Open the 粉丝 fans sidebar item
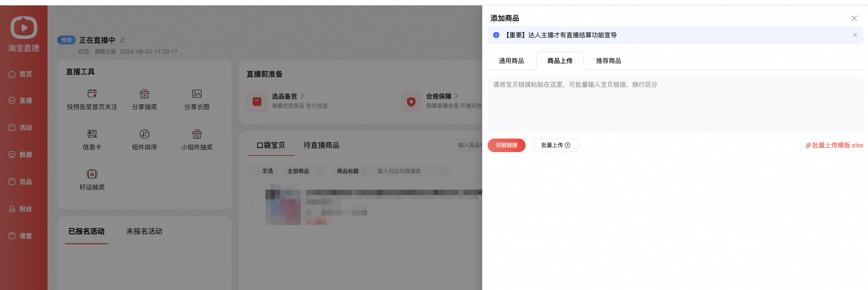Image resolution: width=868 pixels, height=290 pixels. coord(20,209)
